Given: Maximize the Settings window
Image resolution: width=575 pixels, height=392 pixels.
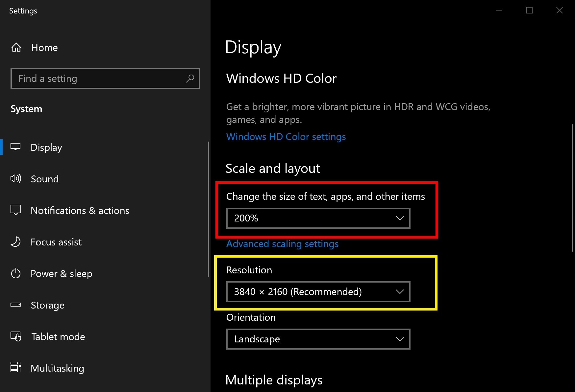Looking at the screenshot, I should 529,10.
